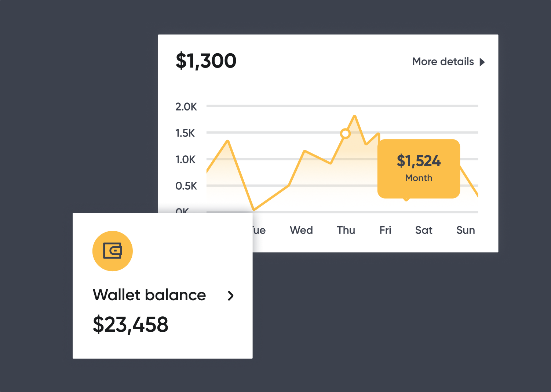Viewport: 551px width, 392px height.
Task: Select Thu on the chart axis
Action: pyautogui.click(x=346, y=230)
